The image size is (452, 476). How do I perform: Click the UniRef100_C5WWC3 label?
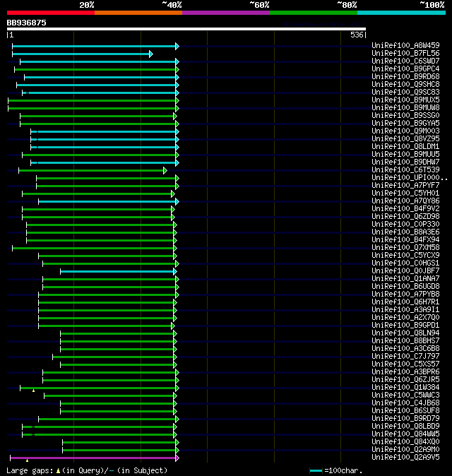(405, 395)
